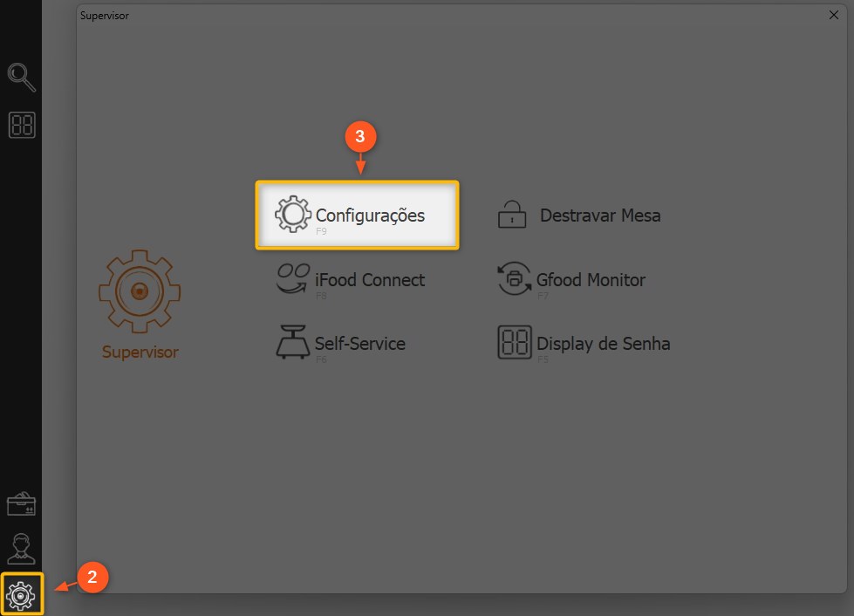854x616 pixels.
Task: Select the Self-Service scale icon
Action: (292, 343)
